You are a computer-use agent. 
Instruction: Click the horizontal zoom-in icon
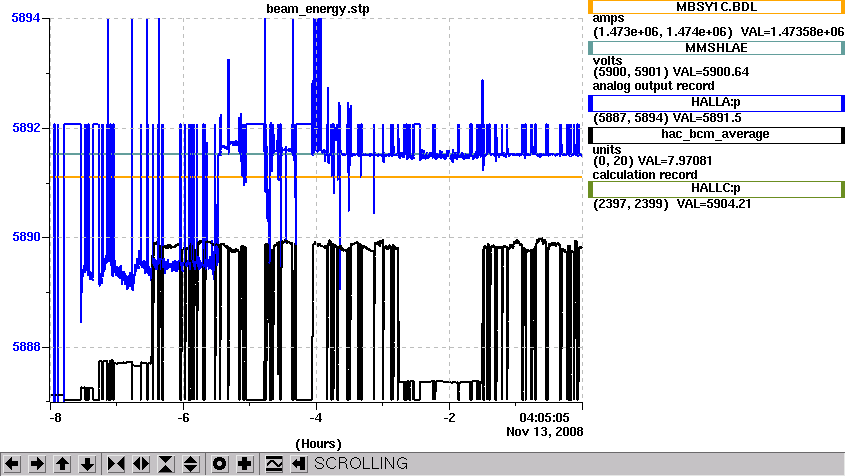(116, 464)
